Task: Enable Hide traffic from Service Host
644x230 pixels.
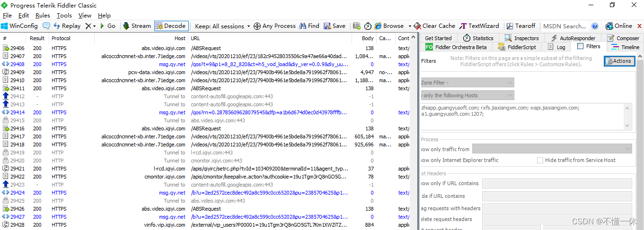Action: (540, 160)
